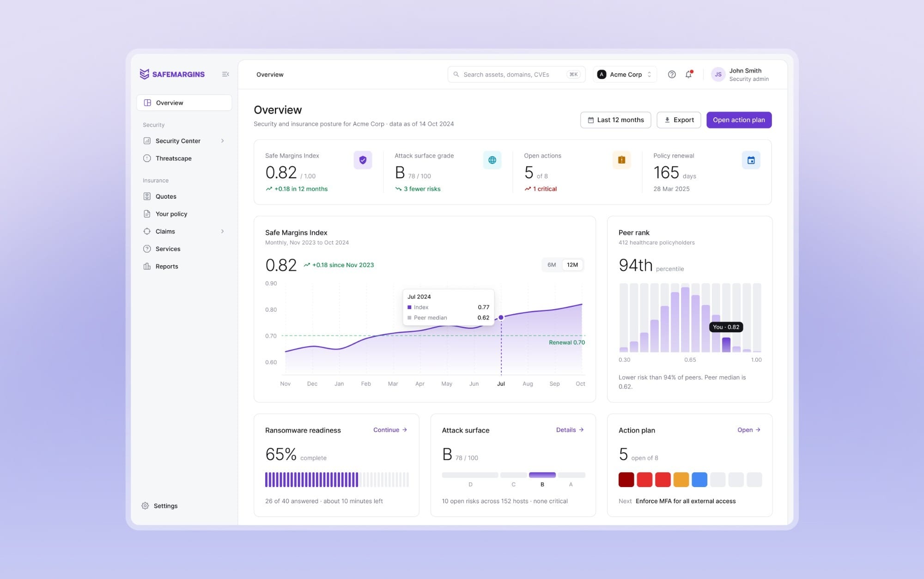The image size is (924, 579).
Task: Click the Settings gear icon
Action: 145,506
